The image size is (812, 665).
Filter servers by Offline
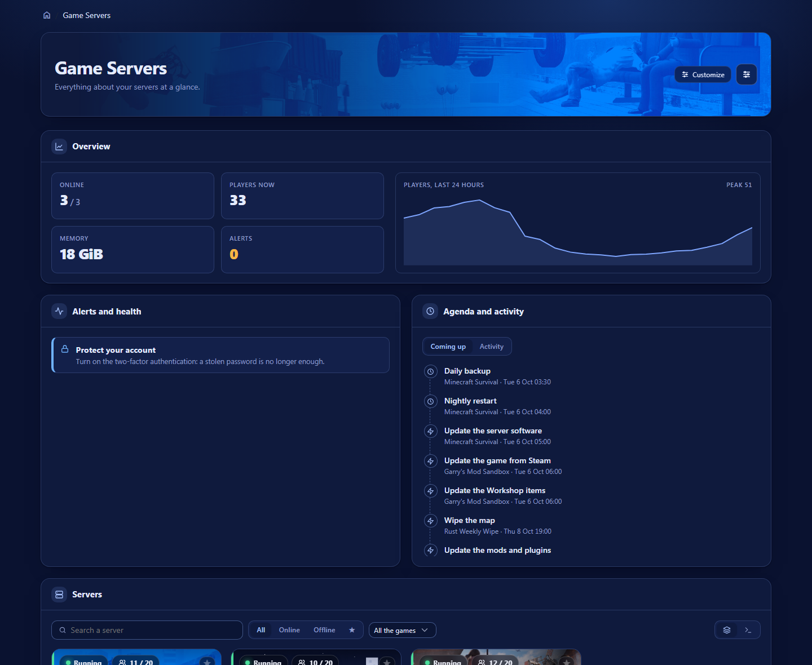pyautogui.click(x=324, y=630)
